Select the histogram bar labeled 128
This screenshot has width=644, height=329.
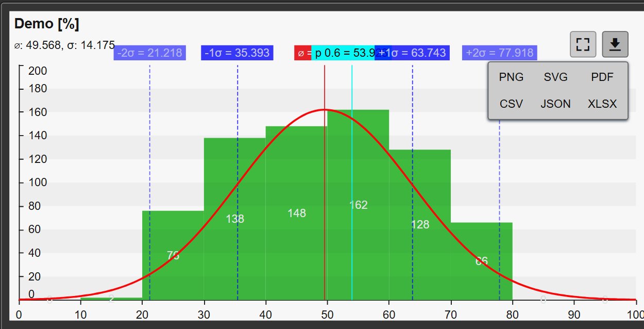pos(420,225)
